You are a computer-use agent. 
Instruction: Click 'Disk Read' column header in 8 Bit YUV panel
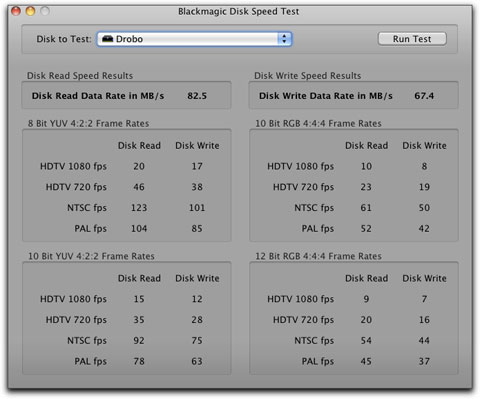click(x=139, y=145)
